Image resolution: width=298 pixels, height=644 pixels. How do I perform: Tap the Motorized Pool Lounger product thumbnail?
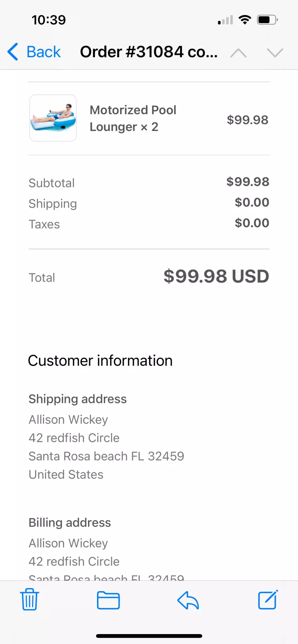click(53, 118)
